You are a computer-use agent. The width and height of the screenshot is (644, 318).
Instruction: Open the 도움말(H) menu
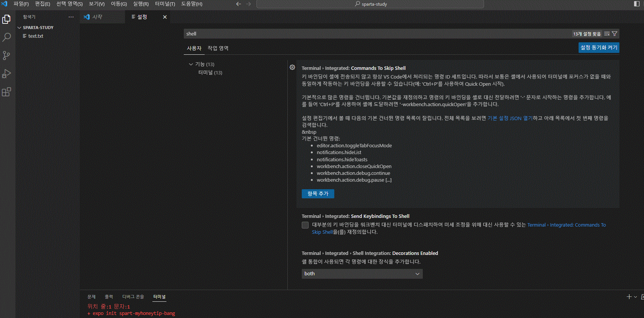tap(192, 4)
